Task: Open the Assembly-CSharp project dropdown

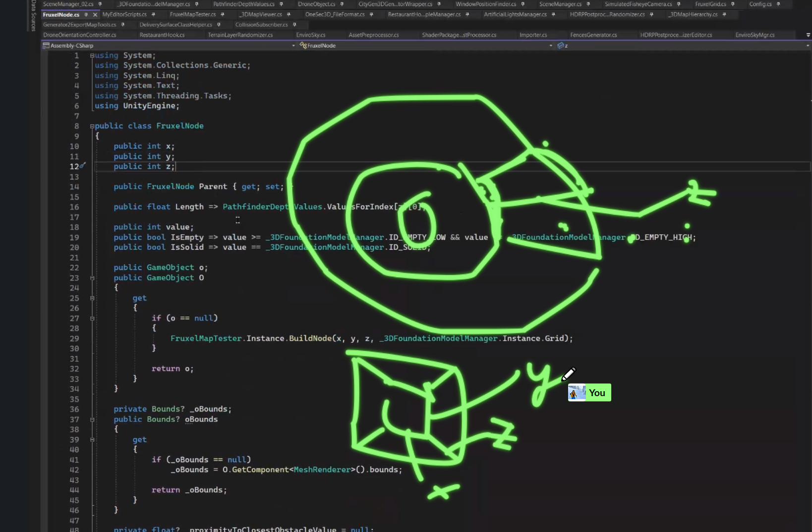Action: tap(293, 46)
